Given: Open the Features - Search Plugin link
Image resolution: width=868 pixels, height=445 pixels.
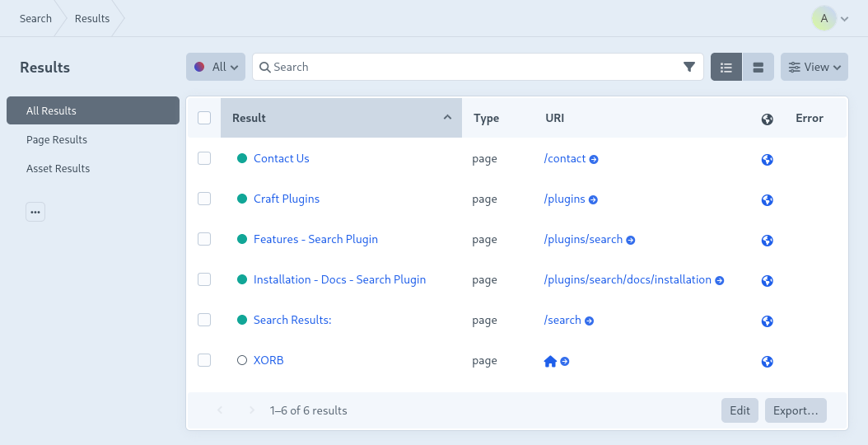Looking at the screenshot, I should 315,239.
